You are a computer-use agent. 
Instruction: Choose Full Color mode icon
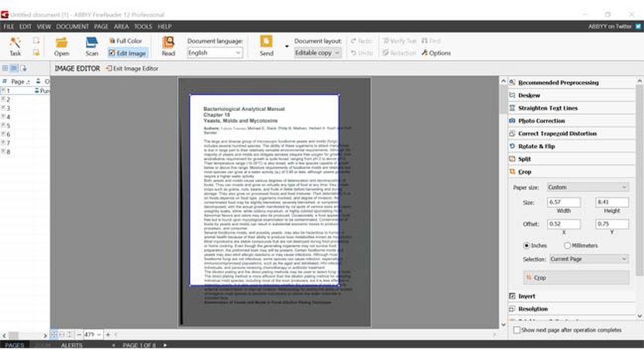tap(126, 41)
